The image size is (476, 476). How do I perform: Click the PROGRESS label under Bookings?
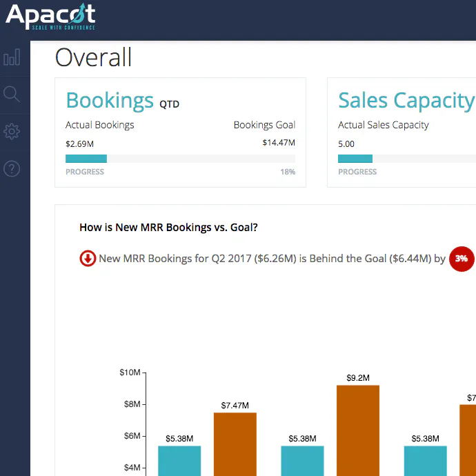click(85, 172)
